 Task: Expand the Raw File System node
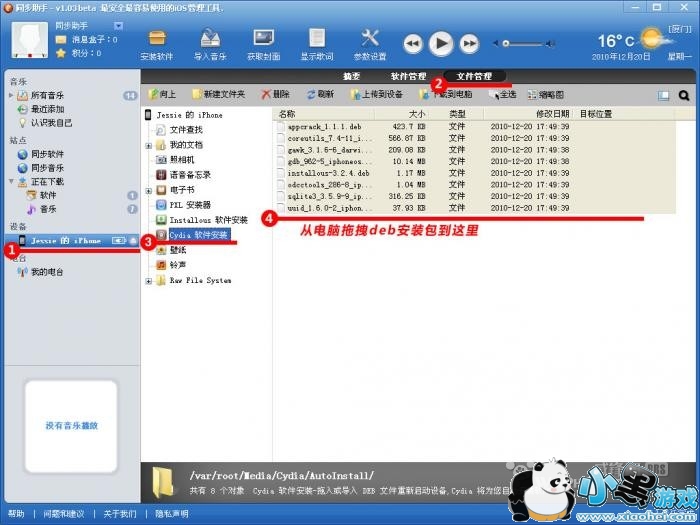[149, 281]
